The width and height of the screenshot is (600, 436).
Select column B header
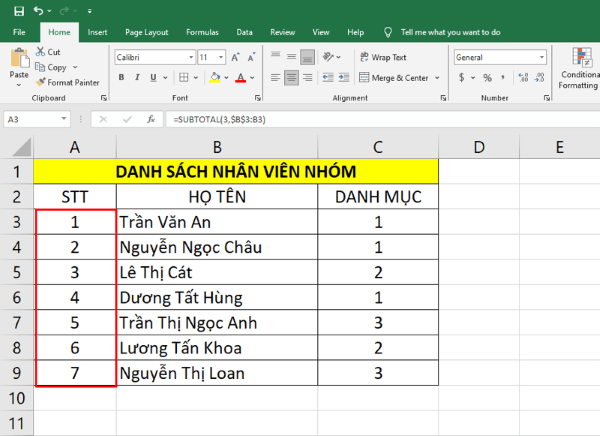(x=217, y=147)
